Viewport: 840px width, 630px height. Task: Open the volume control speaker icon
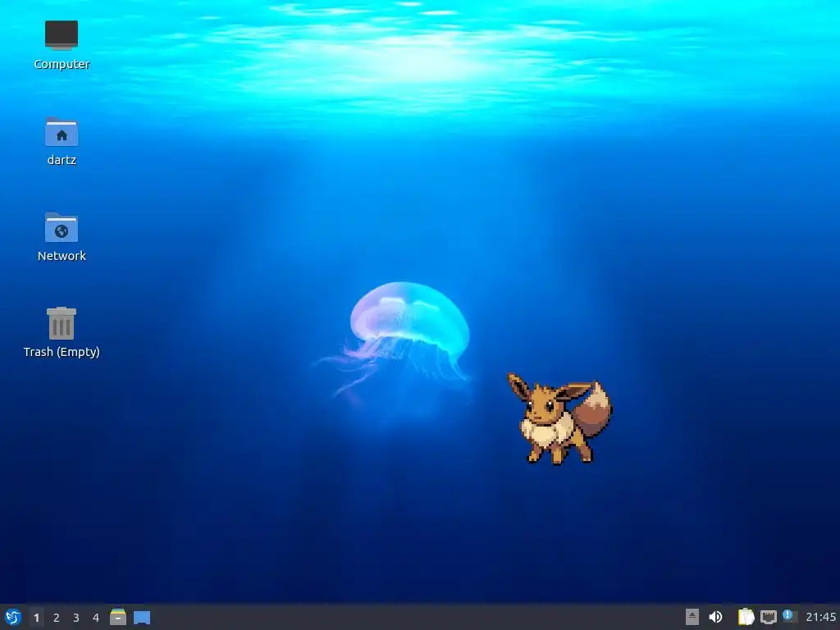coord(715,617)
